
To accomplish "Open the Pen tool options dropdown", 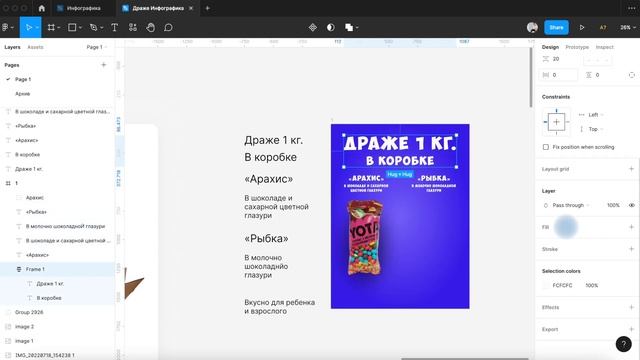I will click(x=102, y=27).
